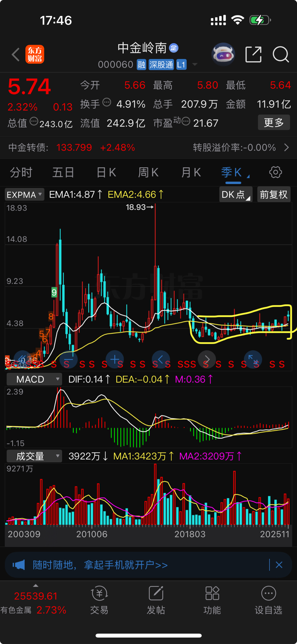The width and height of the screenshot is (297, 644).
Task: Go back with the left arrow
Action: tap(15, 55)
